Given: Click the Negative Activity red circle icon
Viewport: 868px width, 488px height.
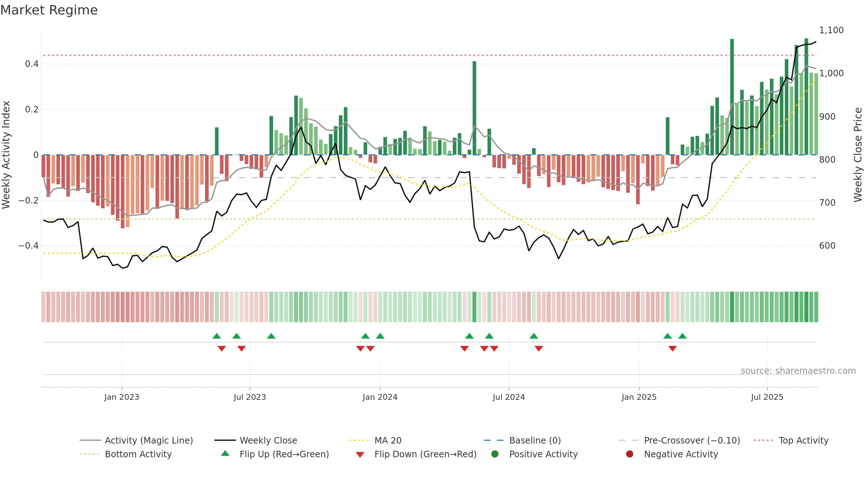Looking at the screenshot, I should [x=630, y=454].
